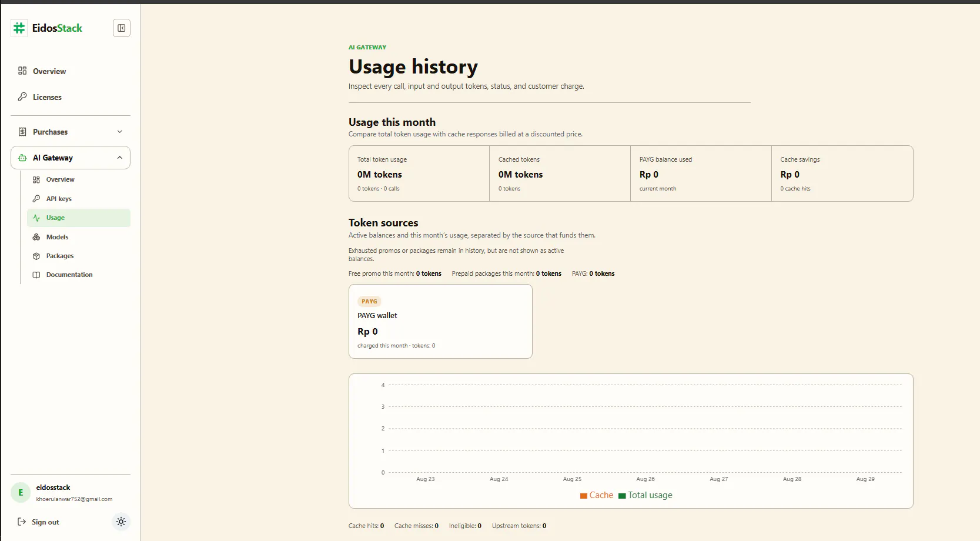This screenshot has height=541, width=980.
Task: Open the Purchases section
Action: point(71,132)
